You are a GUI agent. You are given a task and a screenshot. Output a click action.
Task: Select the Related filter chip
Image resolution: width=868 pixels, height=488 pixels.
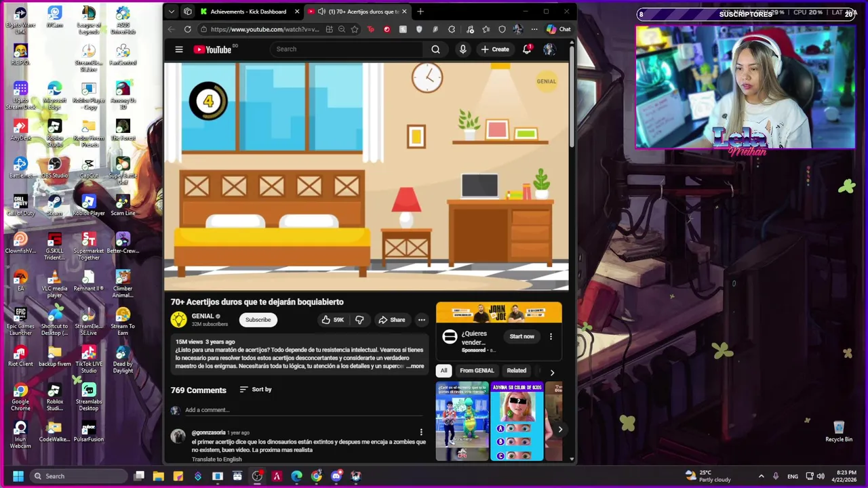coord(516,371)
